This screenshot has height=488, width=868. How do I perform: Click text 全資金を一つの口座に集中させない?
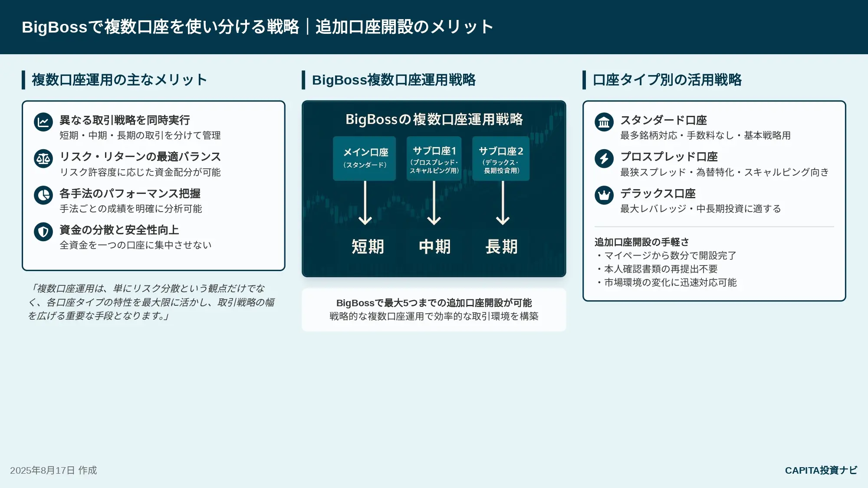pyautogui.click(x=135, y=245)
